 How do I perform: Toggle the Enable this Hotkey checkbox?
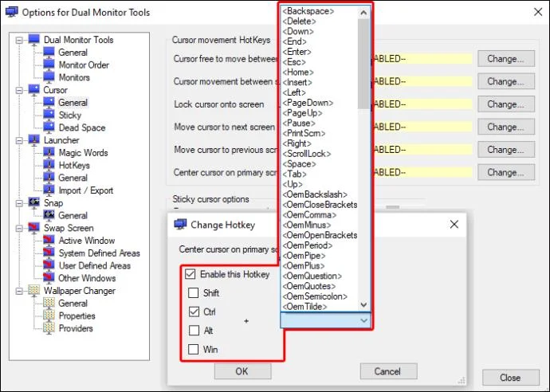(x=191, y=274)
